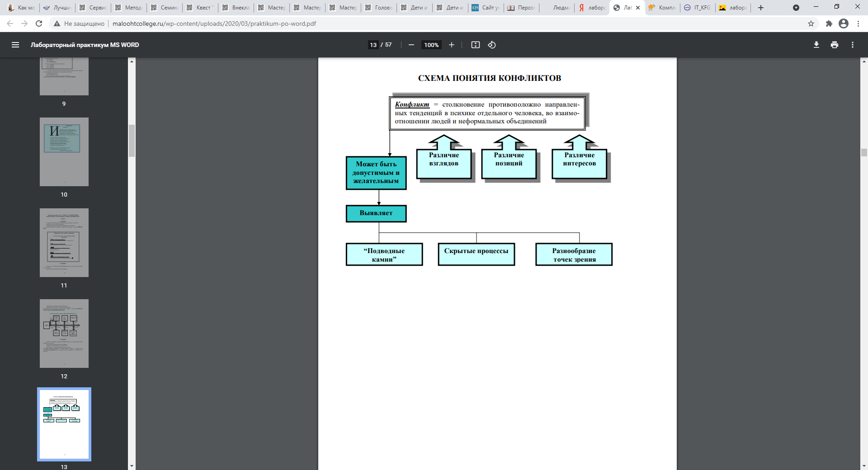Image resolution: width=868 pixels, height=470 pixels.
Task: Reload the current page
Action: [39, 23]
